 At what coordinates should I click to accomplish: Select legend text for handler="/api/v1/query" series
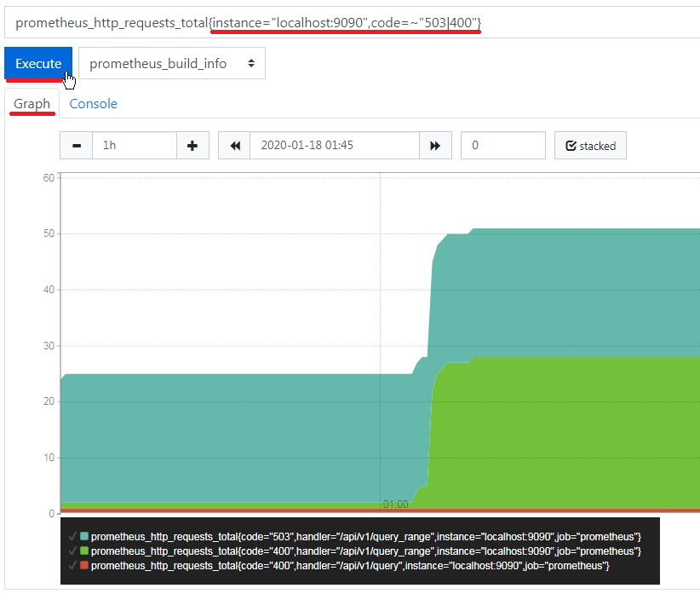350,565
